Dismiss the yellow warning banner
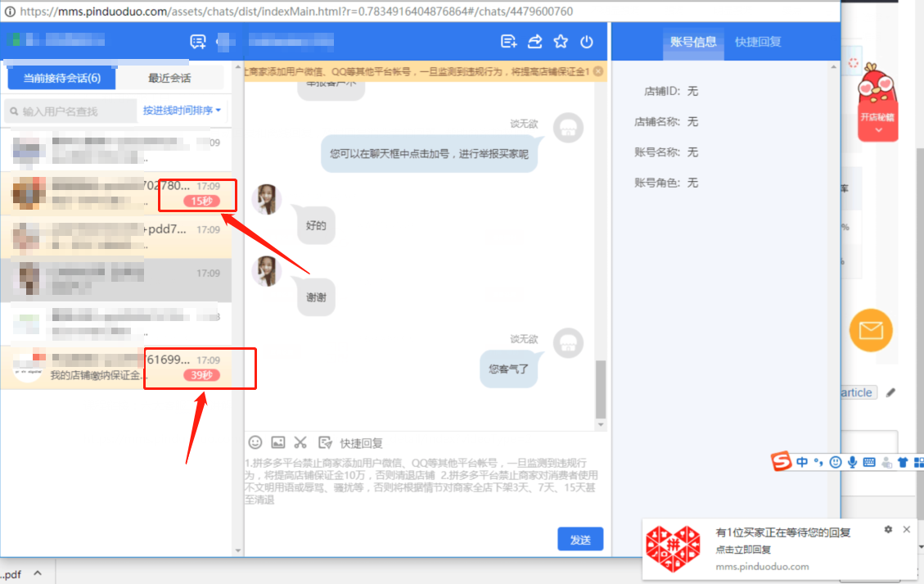This screenshot has width=924, height=584. point(598,72)
